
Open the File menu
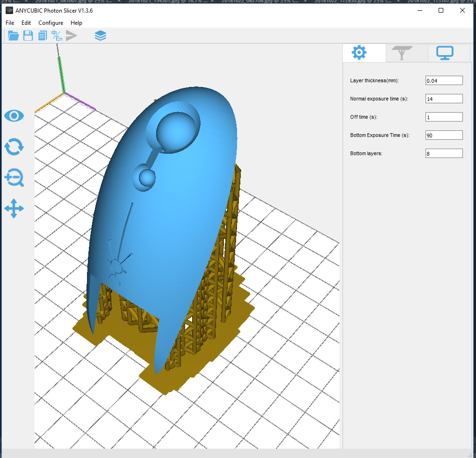pos(10,23)
